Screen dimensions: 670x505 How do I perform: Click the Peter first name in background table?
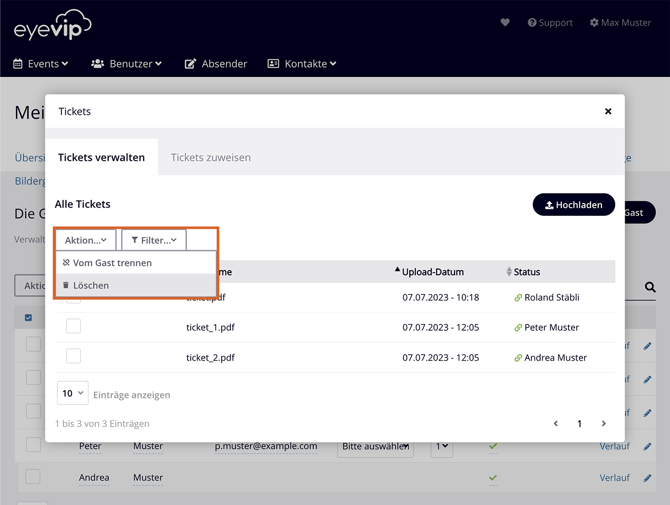[x=90, y=446]
